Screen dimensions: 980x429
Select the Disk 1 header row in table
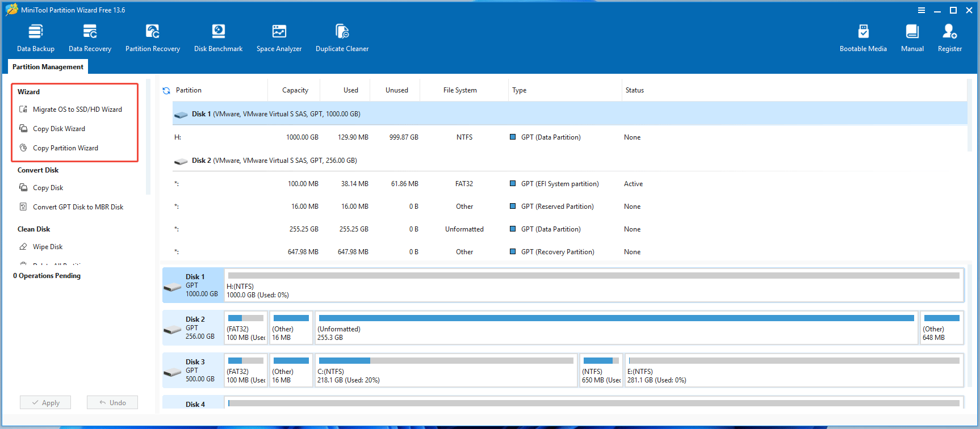(569, 113)
